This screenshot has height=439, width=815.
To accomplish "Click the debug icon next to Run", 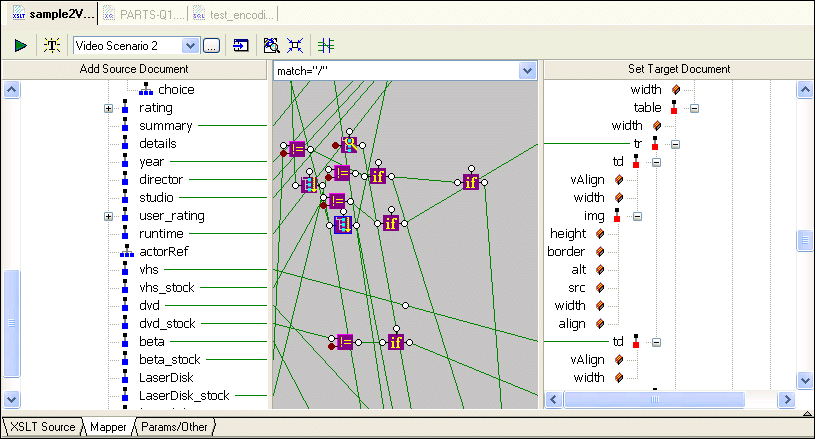I will pos(52,45).
